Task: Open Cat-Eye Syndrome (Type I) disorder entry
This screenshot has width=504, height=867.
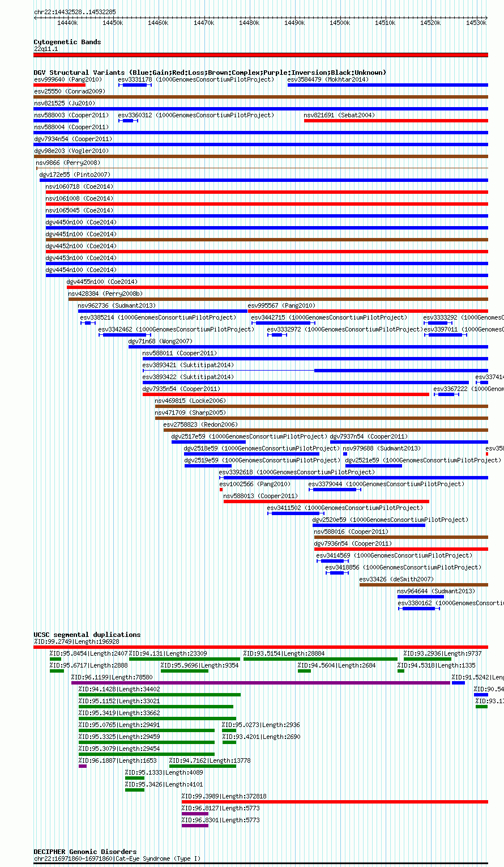Action: pos(261,864)
